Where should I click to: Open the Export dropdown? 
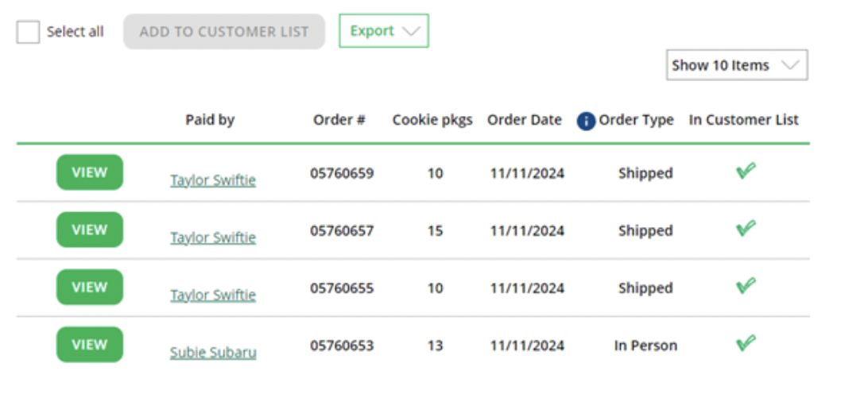click(x=384, y=31)
